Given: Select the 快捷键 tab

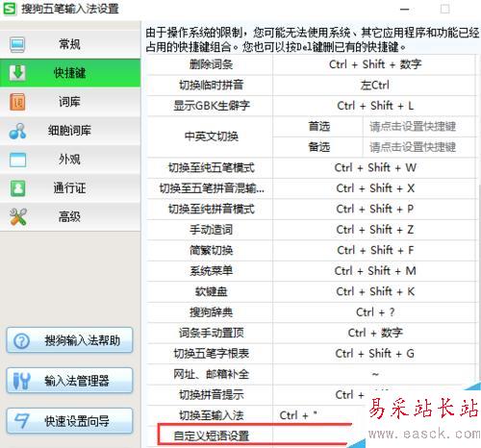Looking at the screenshot, I should coord(70,73).
